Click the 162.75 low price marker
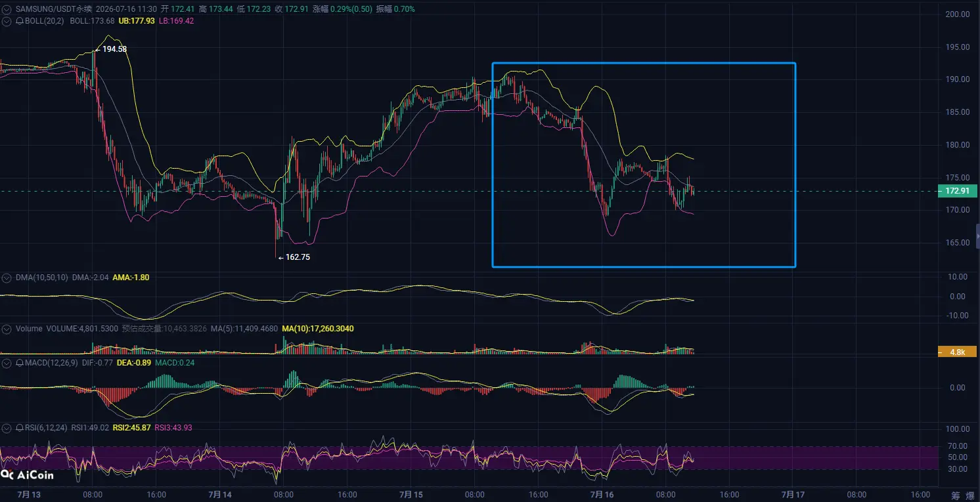The height and width of the screenshot is (502, 980). 294,257
